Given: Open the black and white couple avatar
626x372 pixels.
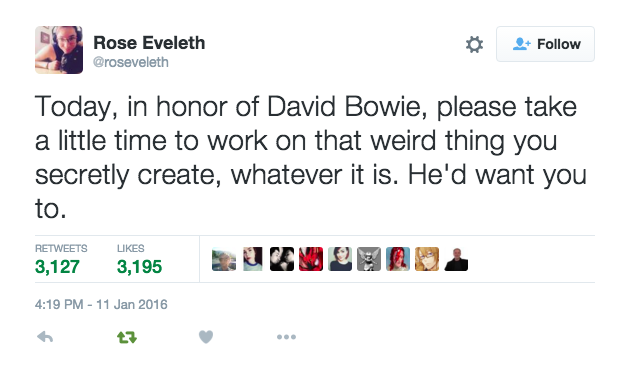Looking at the screenshot, I should click(282, 259).
